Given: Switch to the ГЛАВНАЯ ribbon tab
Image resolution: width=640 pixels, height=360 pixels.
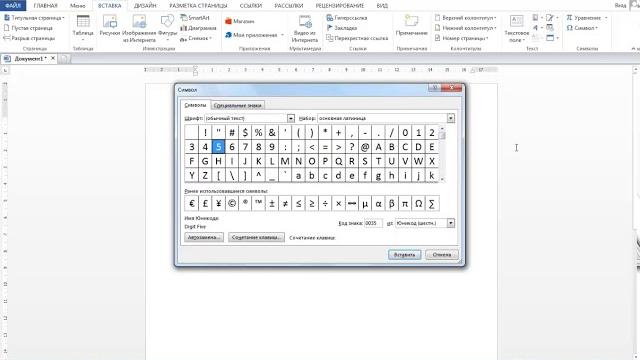Looking at the screenshot, I should pos(45,6).
